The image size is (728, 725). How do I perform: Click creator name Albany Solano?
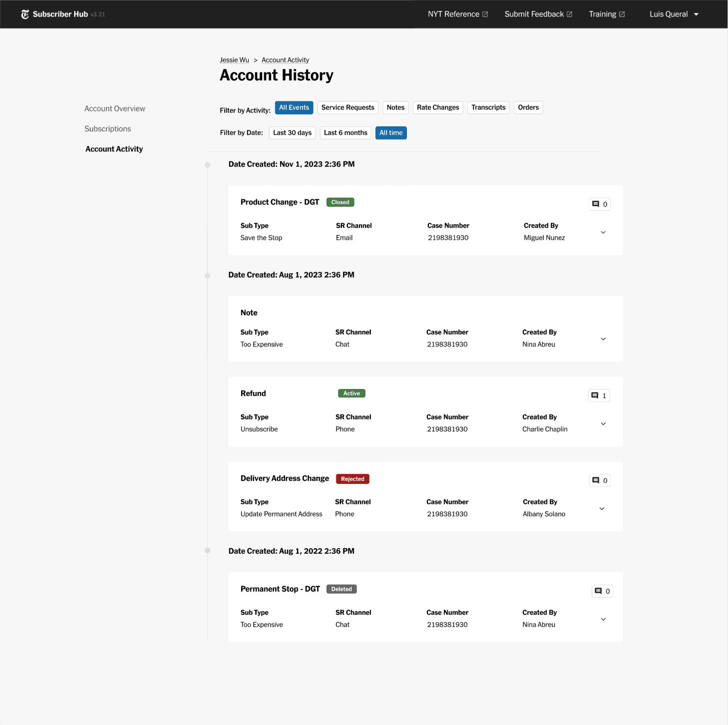pos(544,514)
